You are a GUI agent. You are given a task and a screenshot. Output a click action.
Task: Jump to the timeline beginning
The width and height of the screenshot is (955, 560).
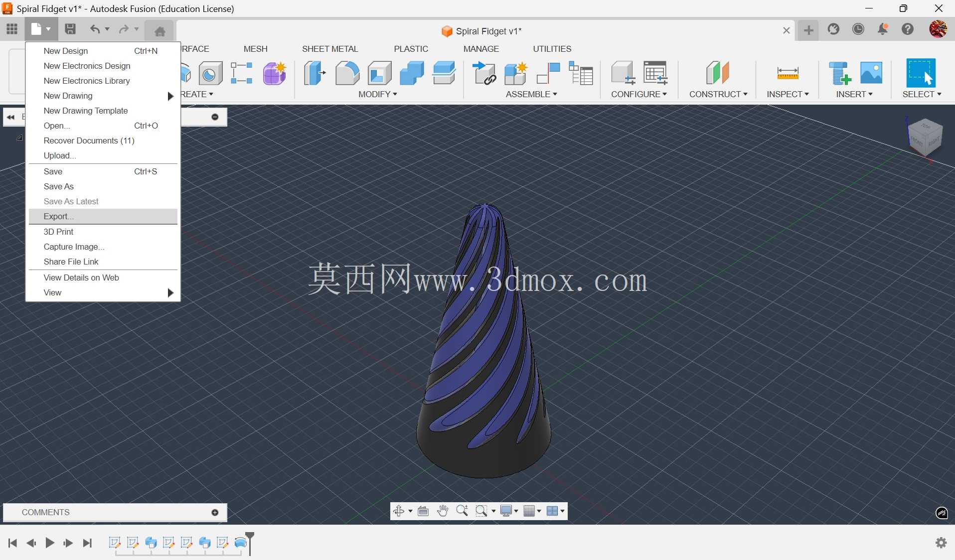tap(13, 543)
